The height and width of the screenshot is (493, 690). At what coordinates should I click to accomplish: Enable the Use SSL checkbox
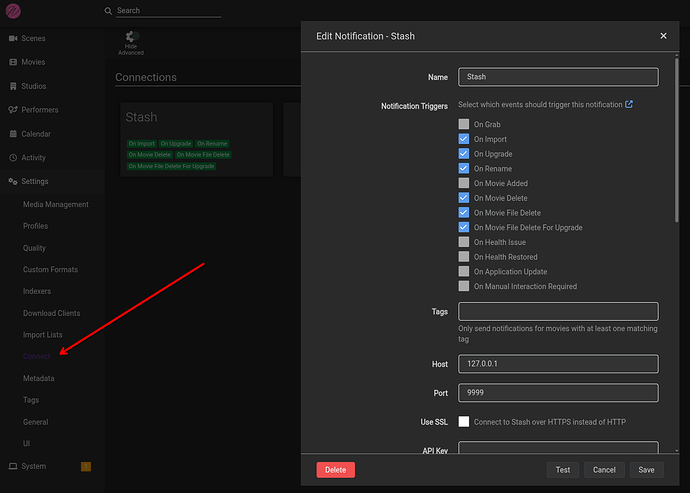click(464, 422)
